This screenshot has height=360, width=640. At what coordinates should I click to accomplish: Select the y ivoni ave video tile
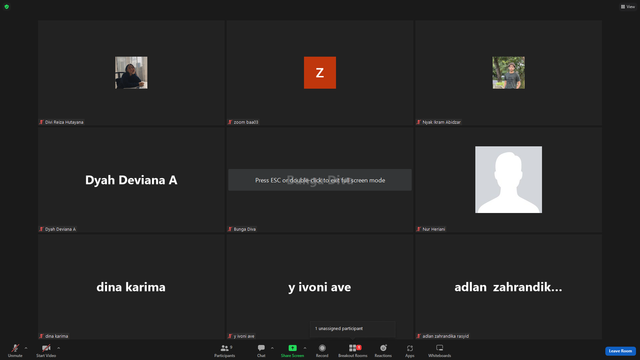tap(320, 287)
